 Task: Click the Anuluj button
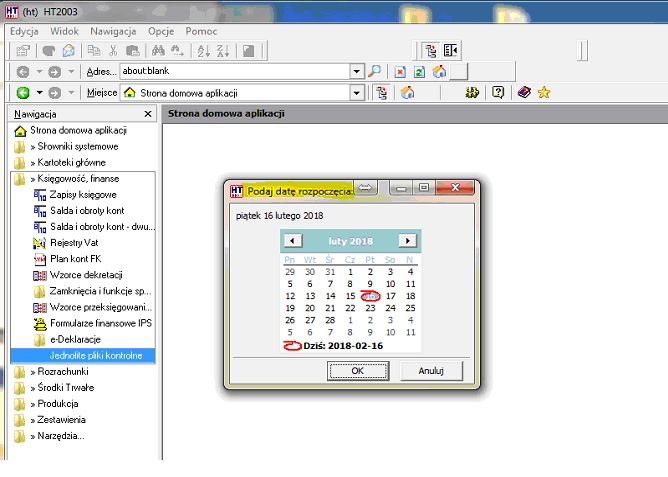click(x=431, y=371)
